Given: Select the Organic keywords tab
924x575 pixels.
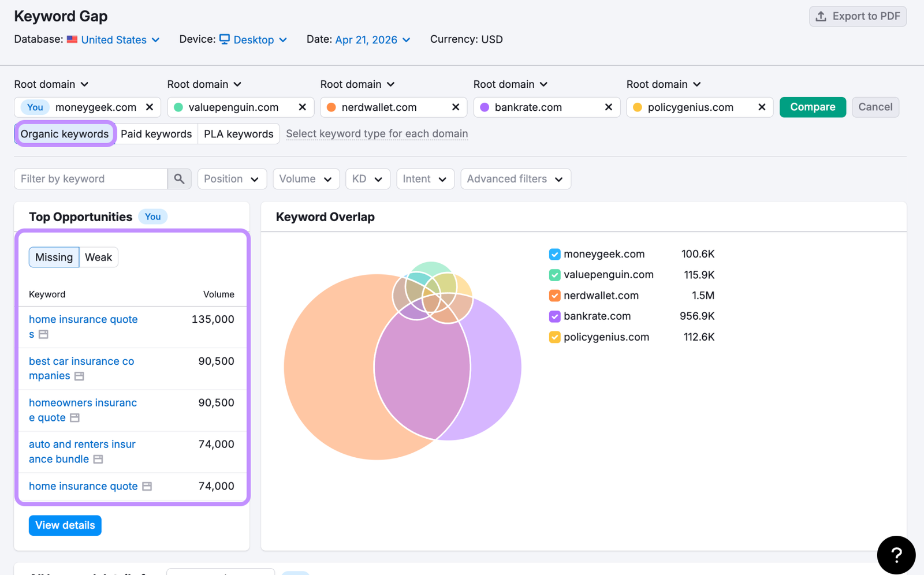Looking at the screenshot, I should [x=65, y=134].
